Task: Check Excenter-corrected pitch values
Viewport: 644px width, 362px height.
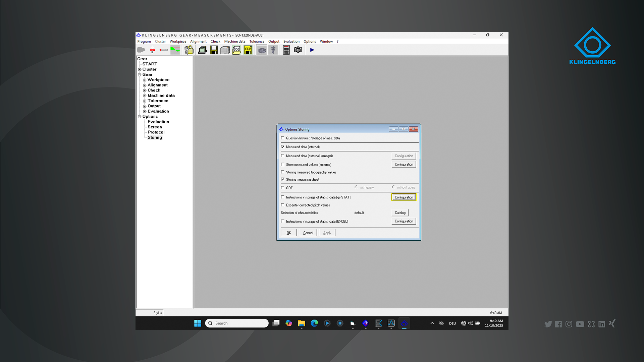Action: click(283, 205)
